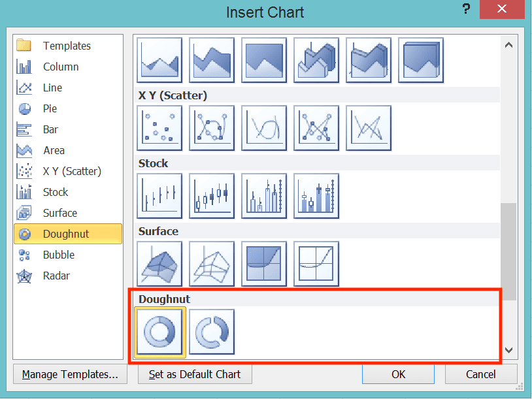Select the Line chart category
532x399 pixels.
tap(68, 88)
